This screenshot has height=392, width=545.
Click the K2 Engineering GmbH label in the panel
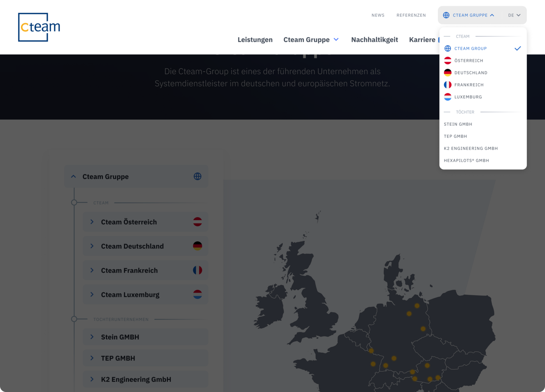click(x=136, y=379)
